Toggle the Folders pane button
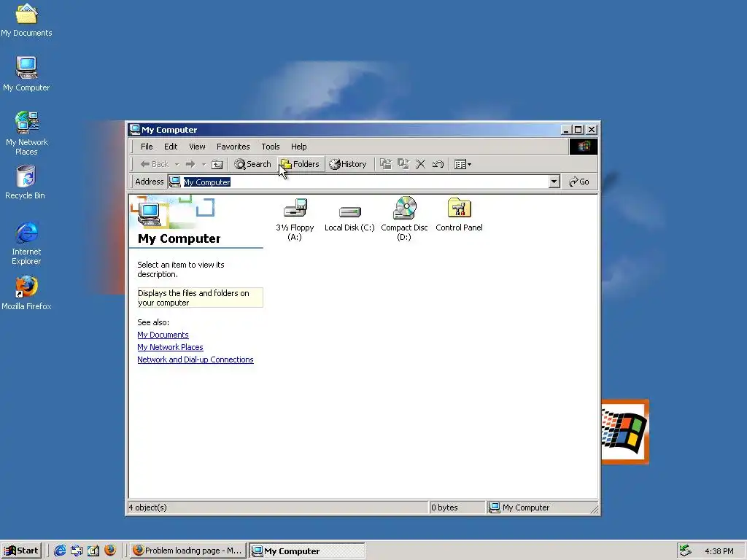747x560 pixels. pos(300,164)
